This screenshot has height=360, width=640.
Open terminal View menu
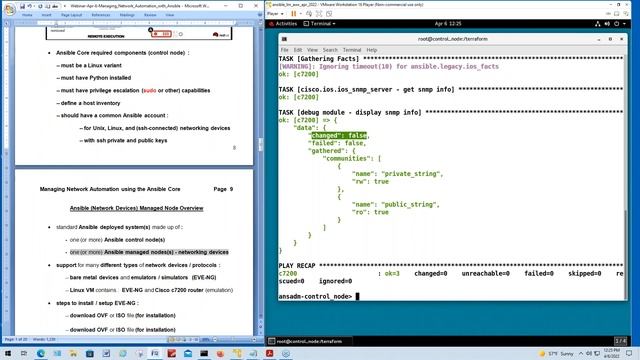pos(312,50)
